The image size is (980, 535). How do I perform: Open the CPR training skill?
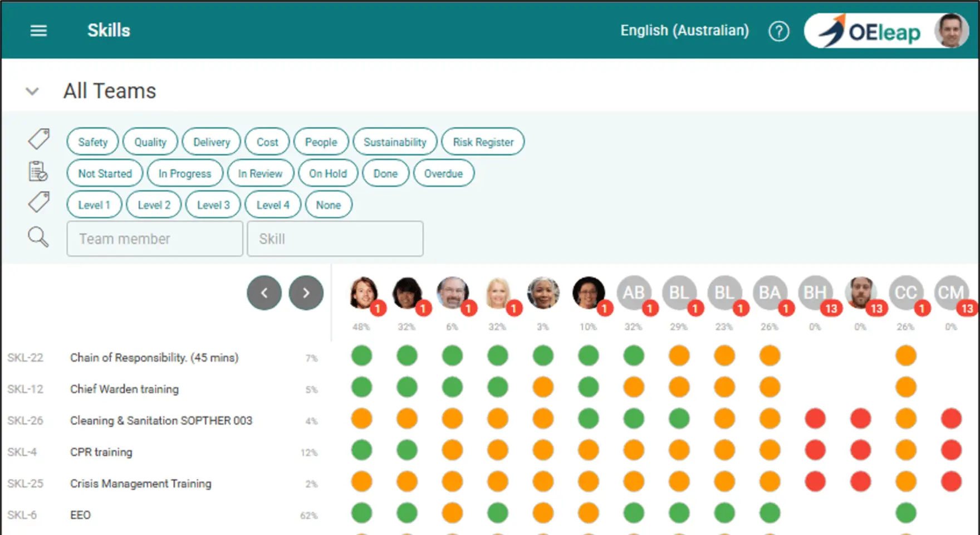pyautogui.click(x=101, y=452)
